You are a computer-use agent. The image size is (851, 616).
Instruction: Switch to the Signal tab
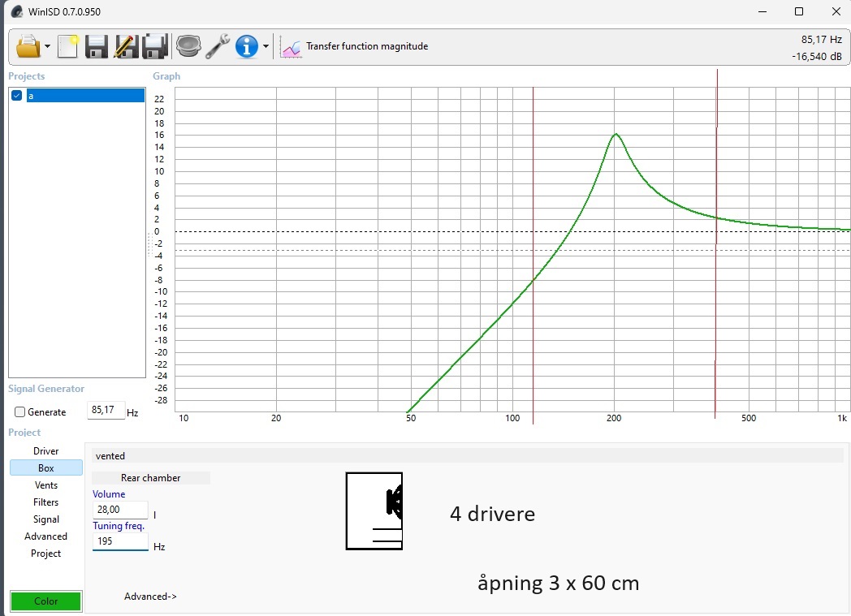(45, 519)
